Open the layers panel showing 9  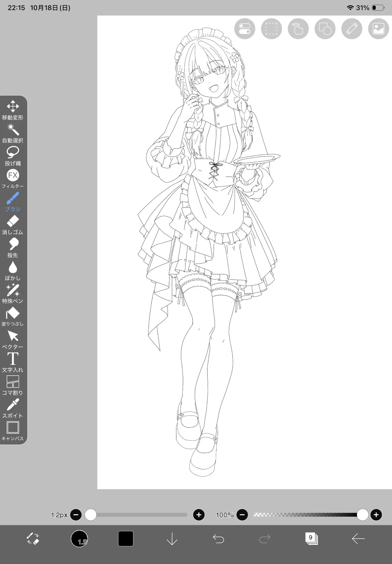click(312, 538)
